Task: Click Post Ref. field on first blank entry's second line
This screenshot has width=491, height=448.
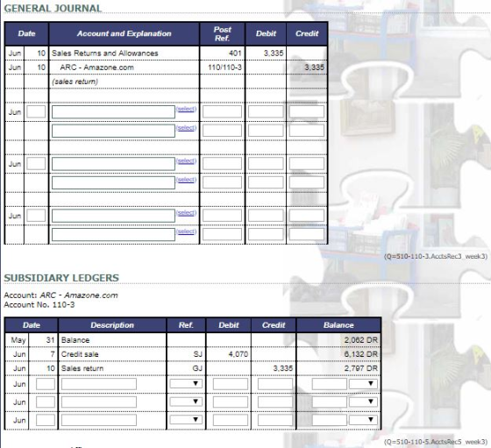Action: (x=222, y=131)
